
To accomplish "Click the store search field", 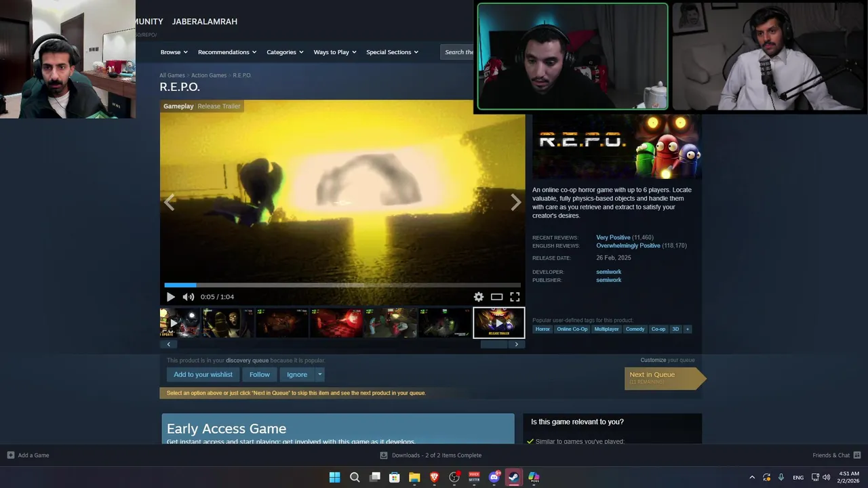I will pos(458,52).
